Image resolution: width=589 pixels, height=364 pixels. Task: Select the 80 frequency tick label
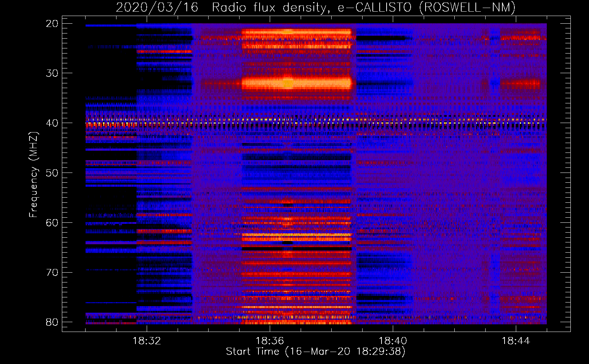tap(52, 322)
